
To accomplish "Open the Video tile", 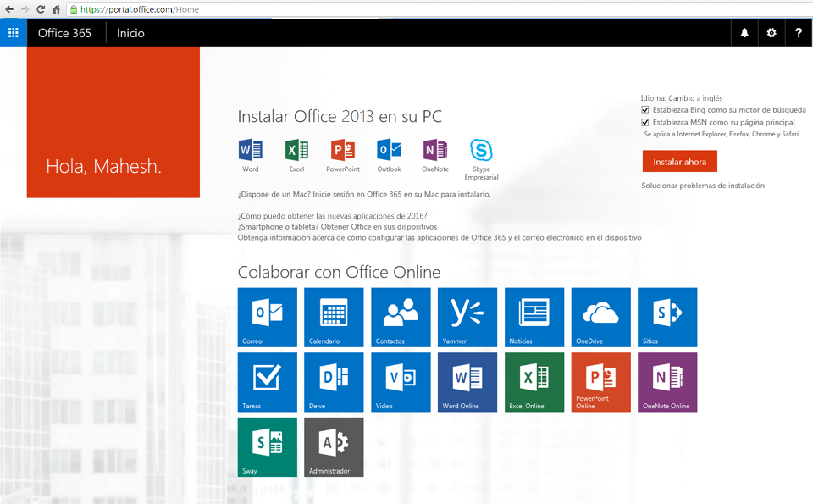I will pyautogui.click(x=401, y=382).
